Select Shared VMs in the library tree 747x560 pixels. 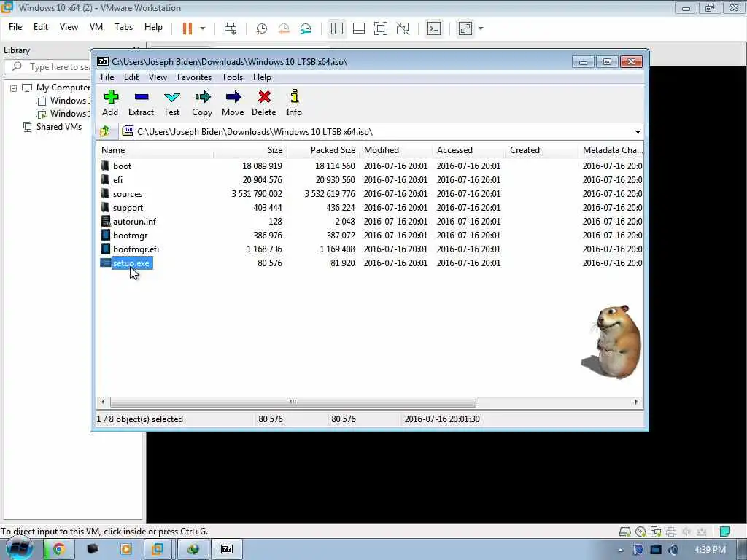pyautogui.click(x=59, y=127)
